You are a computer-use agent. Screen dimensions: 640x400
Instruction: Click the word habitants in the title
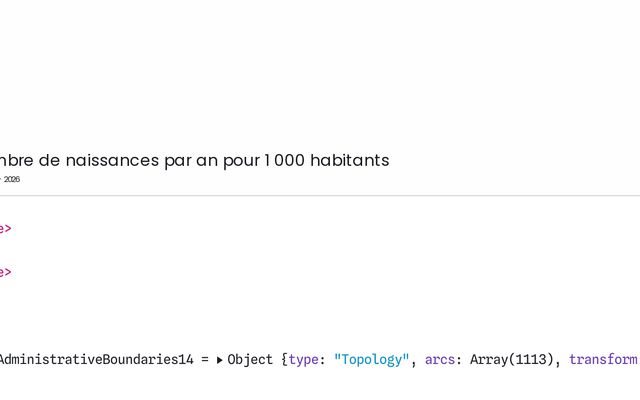348,160
